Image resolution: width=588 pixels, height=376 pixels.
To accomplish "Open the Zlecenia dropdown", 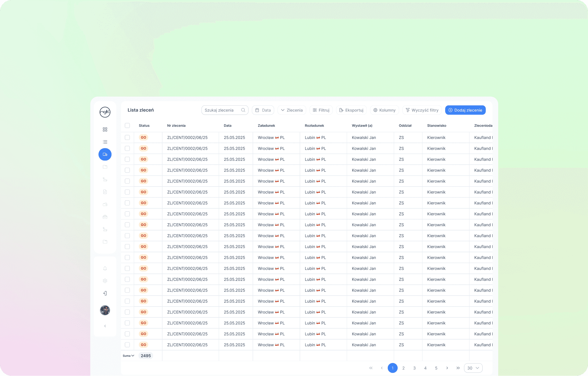I will coord(292,110).
